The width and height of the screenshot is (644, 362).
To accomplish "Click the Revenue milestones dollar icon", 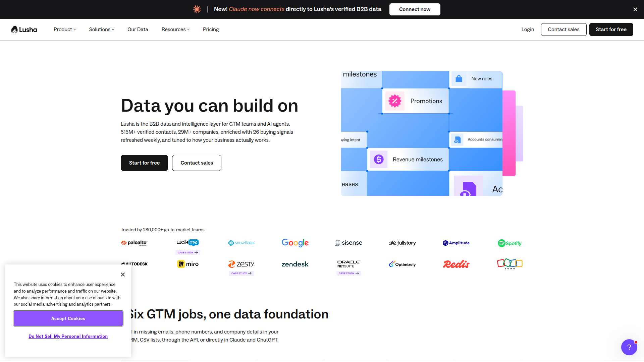I will click(x=379, y=159).
